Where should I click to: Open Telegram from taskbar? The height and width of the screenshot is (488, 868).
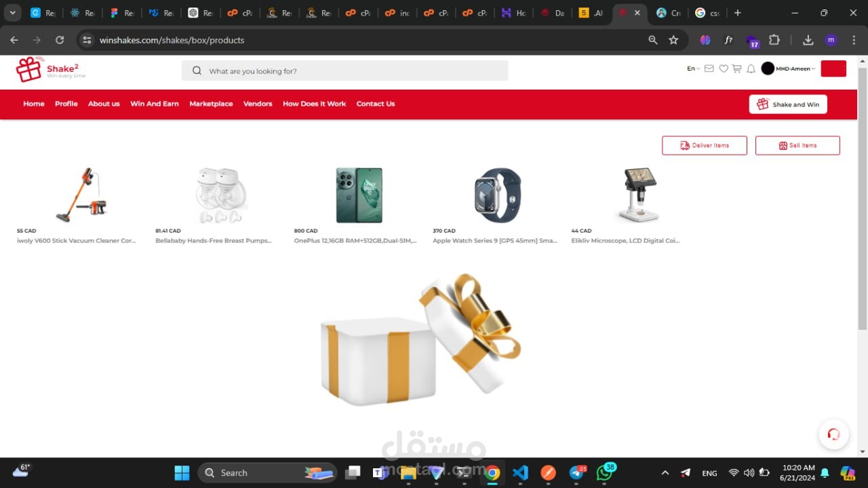576,472
